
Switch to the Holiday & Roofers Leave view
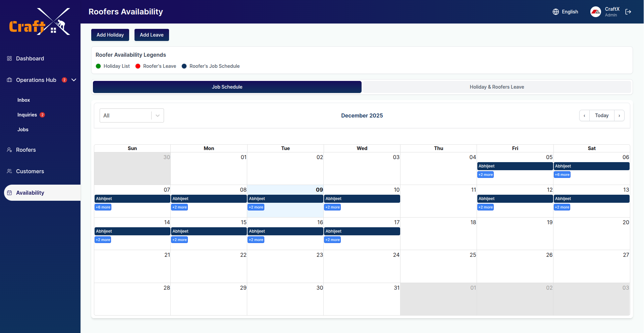[x=497, y=87]
